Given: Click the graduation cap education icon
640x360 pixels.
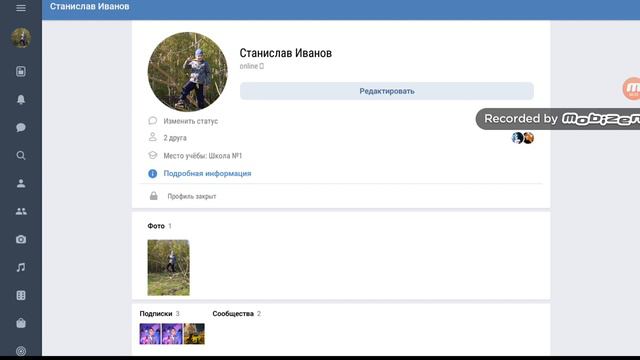Looking at the screenshot, I should (153, 155).
